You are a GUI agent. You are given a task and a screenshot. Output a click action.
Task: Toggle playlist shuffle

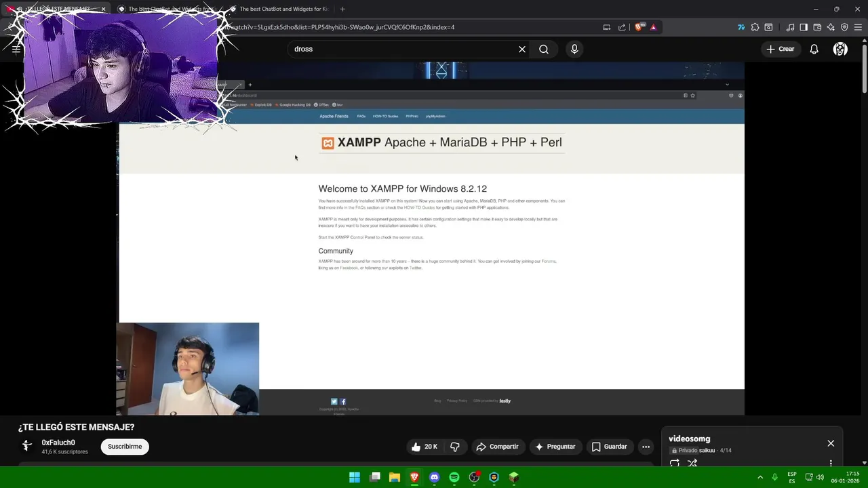coord(692,464)
